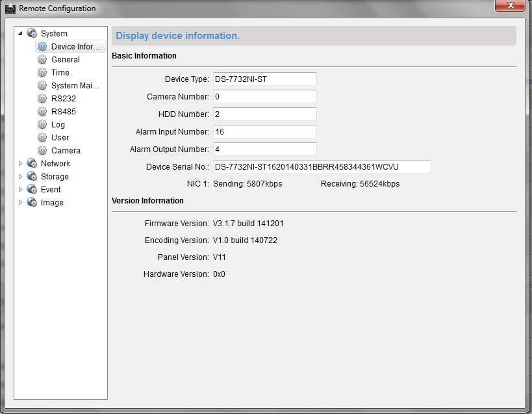Close the Remote Configuration window
The image size is (532, 414).
[511, 5]
